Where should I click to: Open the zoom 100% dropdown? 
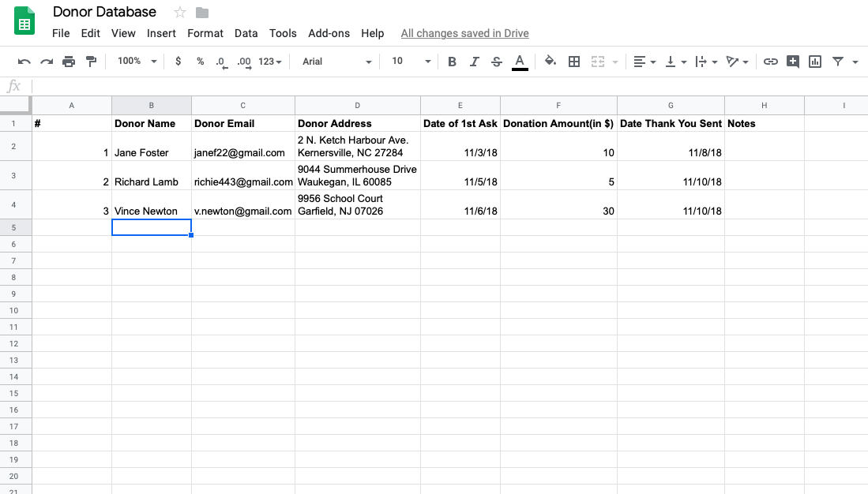pos(137,61)
